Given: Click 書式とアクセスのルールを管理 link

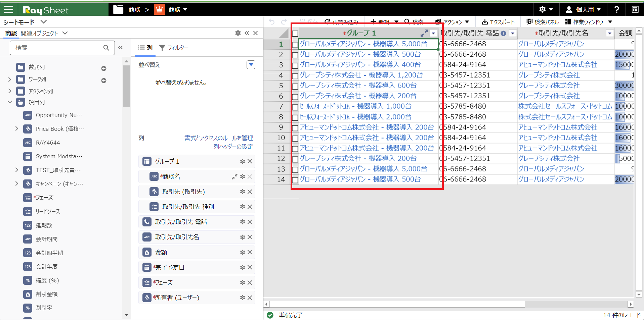Looking at the screenshot, I should tap(219, 138).
